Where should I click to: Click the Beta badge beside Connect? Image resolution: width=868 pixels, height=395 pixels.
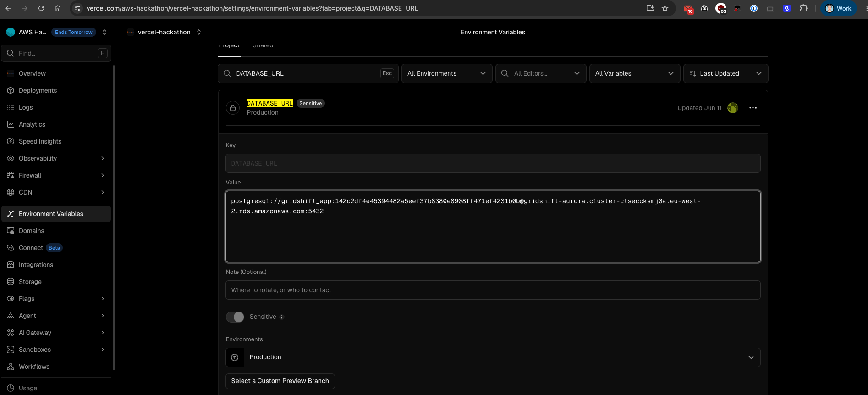pyautogui.click(x=55, y=248)
